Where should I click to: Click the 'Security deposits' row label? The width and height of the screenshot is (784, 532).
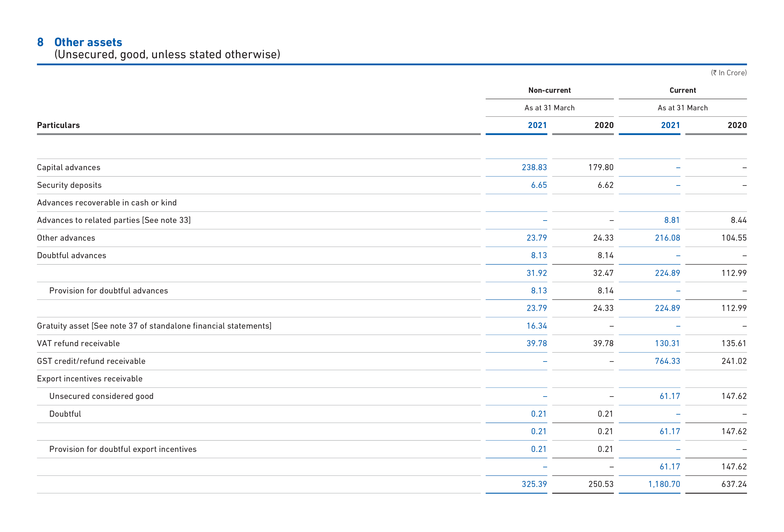point(69,185)
